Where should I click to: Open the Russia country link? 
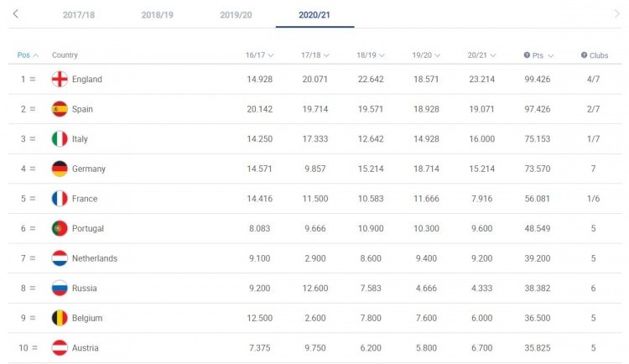coord(84,289)
